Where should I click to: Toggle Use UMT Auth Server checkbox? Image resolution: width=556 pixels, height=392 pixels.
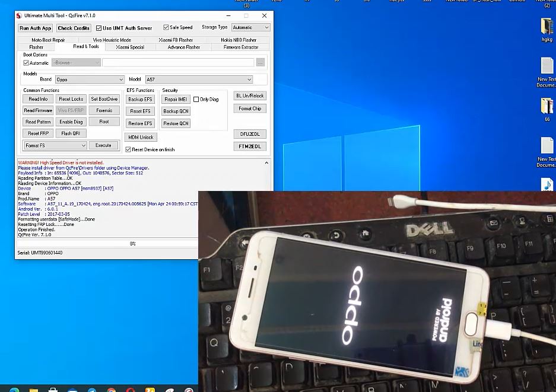click(99, 28)
